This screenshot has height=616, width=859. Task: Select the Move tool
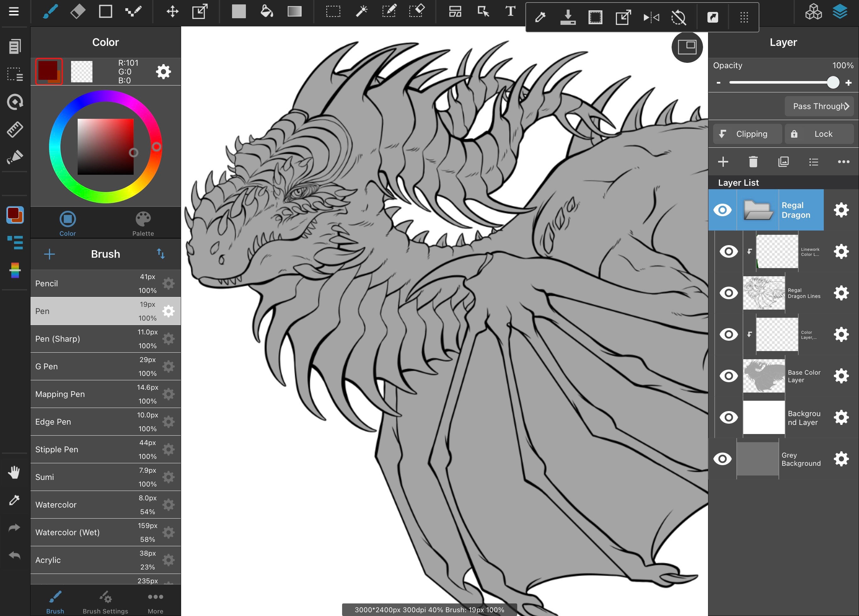(173, 12)
